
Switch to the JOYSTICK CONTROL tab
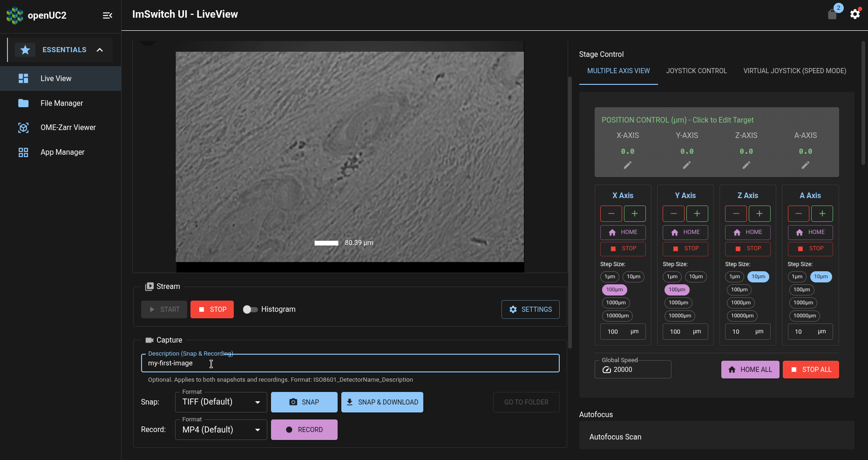(x=696, y=71)
